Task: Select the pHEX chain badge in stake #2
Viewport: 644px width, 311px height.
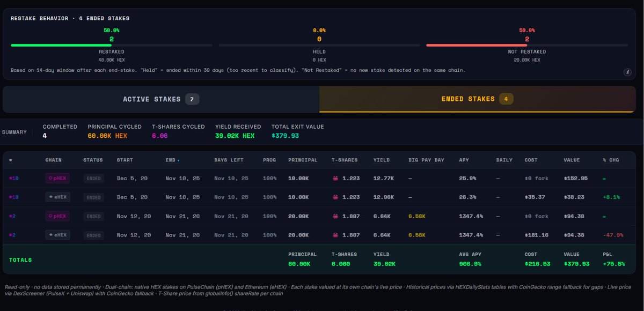Action: coord(57,216)
